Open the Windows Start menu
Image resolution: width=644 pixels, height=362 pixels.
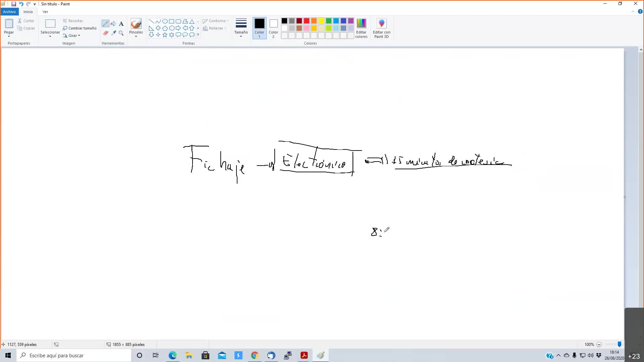click(8, 355)
